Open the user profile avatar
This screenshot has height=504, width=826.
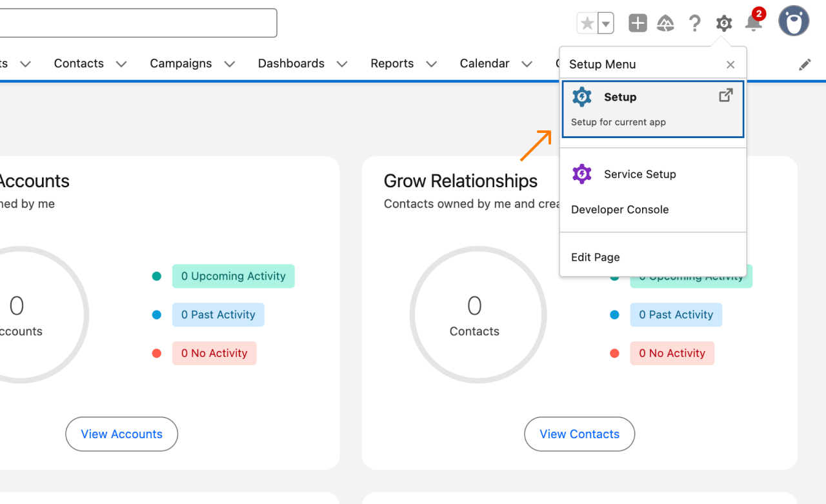tap(794, 21)
